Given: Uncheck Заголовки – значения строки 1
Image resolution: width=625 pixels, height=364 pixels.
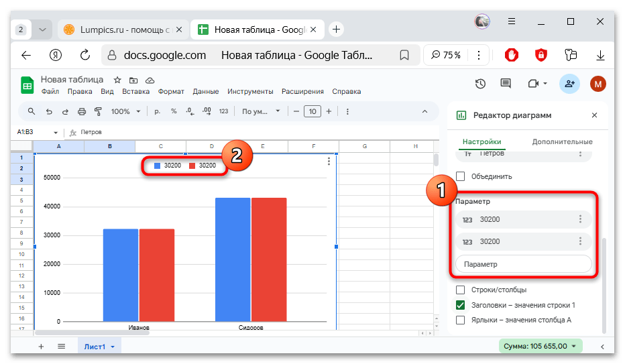Looking at the screenshot, I should coord(461,305).
